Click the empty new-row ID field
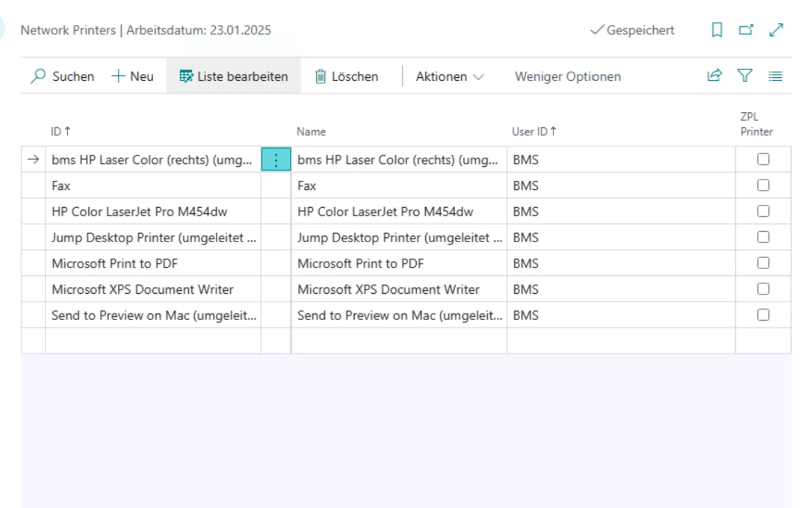The width and height of the screenshot is (812, 508). pyautogui.click(x=153, y=341)
